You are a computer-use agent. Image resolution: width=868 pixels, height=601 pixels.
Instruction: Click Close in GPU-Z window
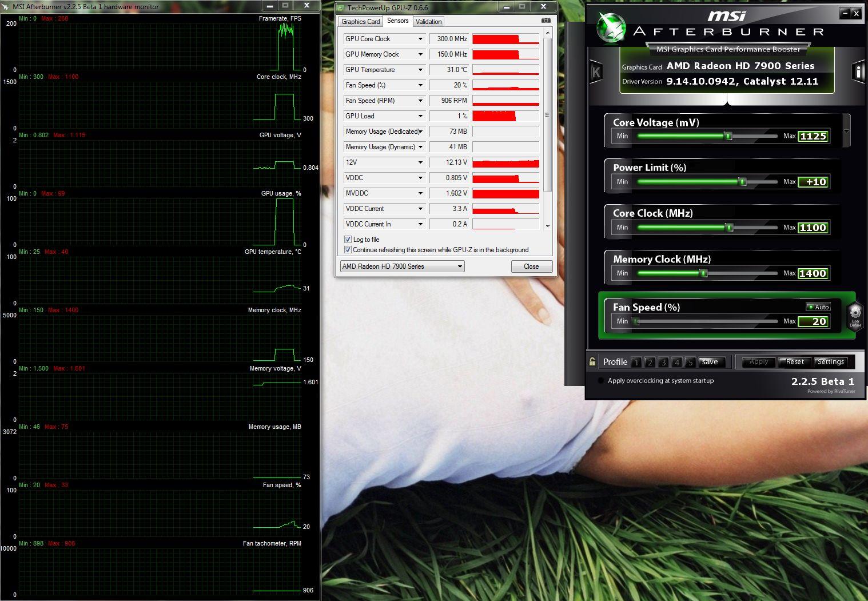531,266
